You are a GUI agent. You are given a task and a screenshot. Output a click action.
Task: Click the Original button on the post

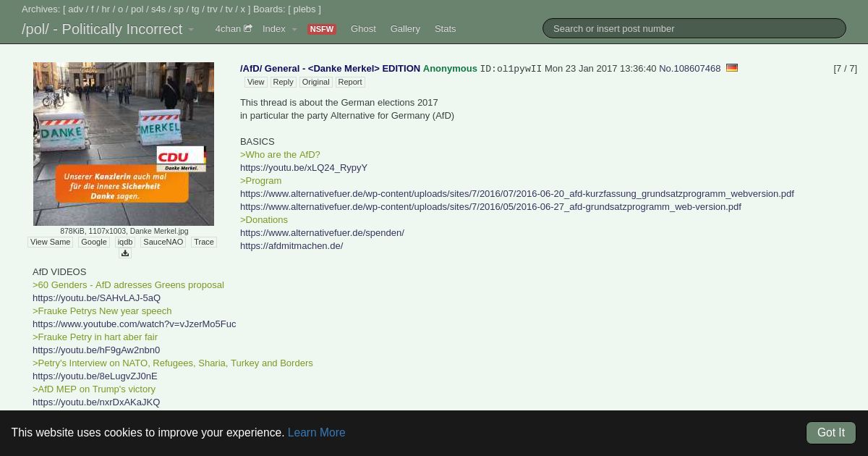pyautogui.click(x=315, y=82)
